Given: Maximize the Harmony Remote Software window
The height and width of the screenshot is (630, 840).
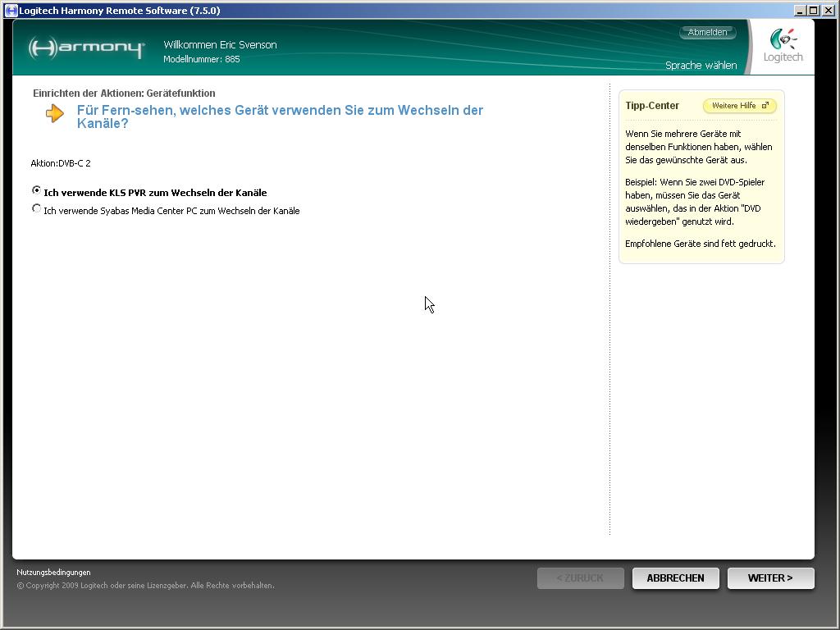Looking at the screenshot, I should (813, 10).
